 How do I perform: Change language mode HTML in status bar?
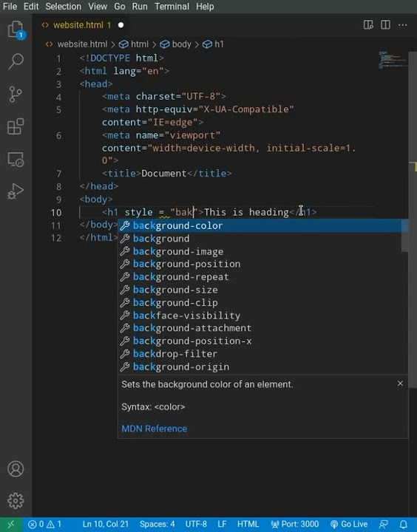248,525
